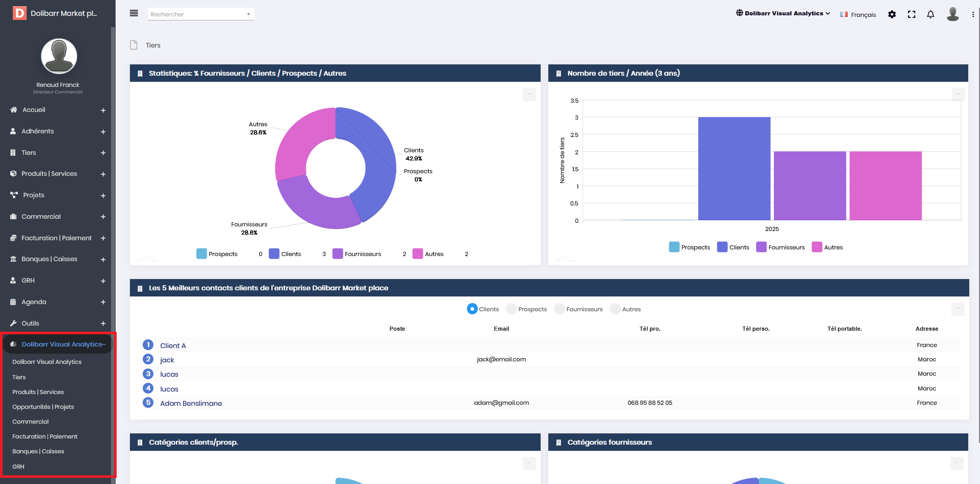
Task: Open Produits | Services under Visual Analytics
Action: [x=38, y=392]
